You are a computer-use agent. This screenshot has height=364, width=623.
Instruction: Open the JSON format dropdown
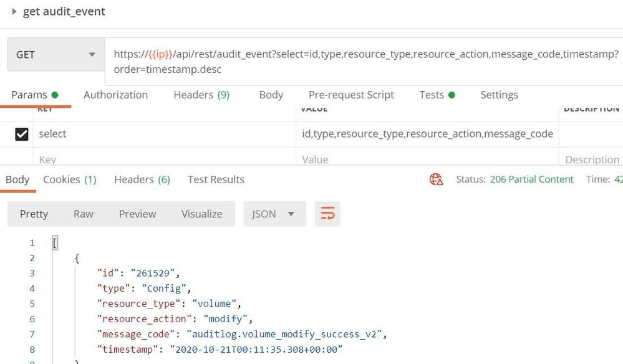click(x=275, y=214)
